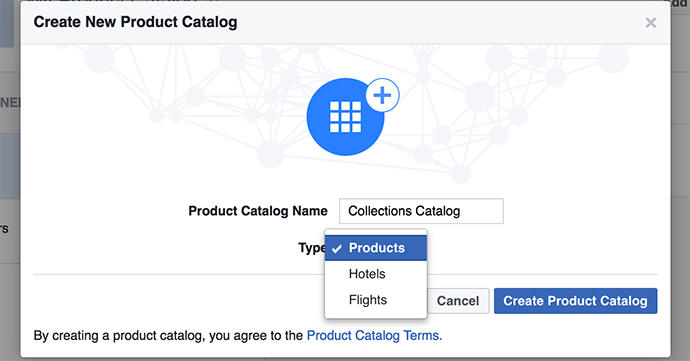Image resolution: width=690 pixels, height=361 pixels.
Task: Click the Type label
Action: point(312,248)
